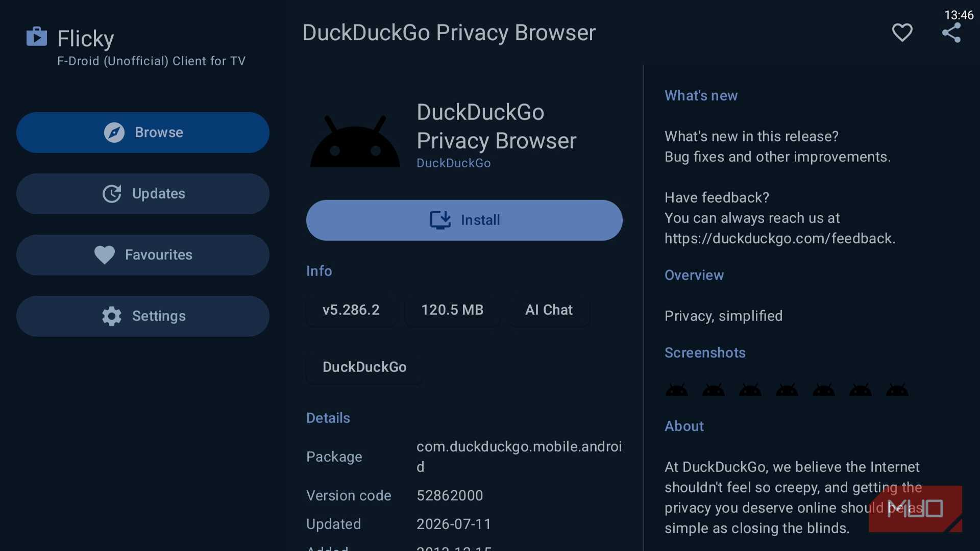The height and width of the screenshot is (551, 980).
Task: Click the Package label
Action: 334,457
